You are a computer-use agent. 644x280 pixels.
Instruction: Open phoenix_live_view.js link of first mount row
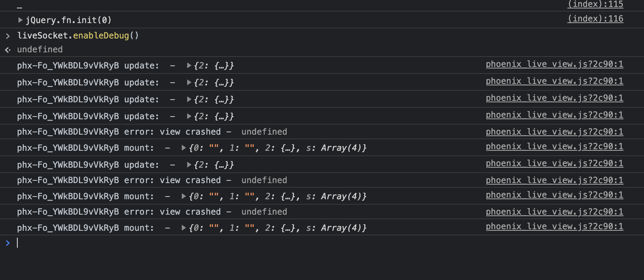555,147
